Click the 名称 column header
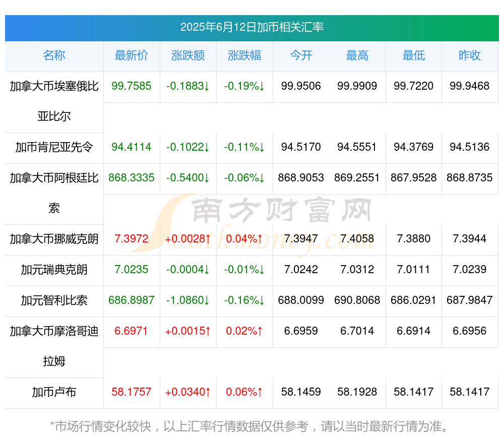 [x=54, y=55]
